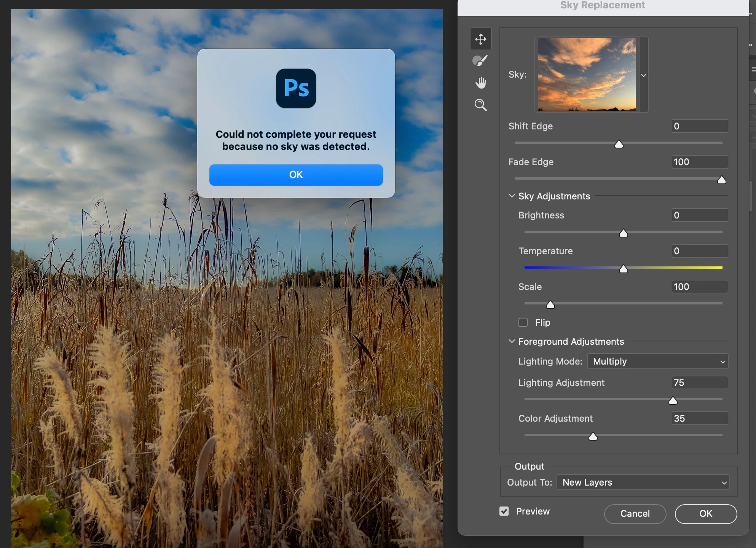Click the Shift Edge value field
Image resolution: width=756 pixels, height=548 pixels.
(x=700, y=126)
